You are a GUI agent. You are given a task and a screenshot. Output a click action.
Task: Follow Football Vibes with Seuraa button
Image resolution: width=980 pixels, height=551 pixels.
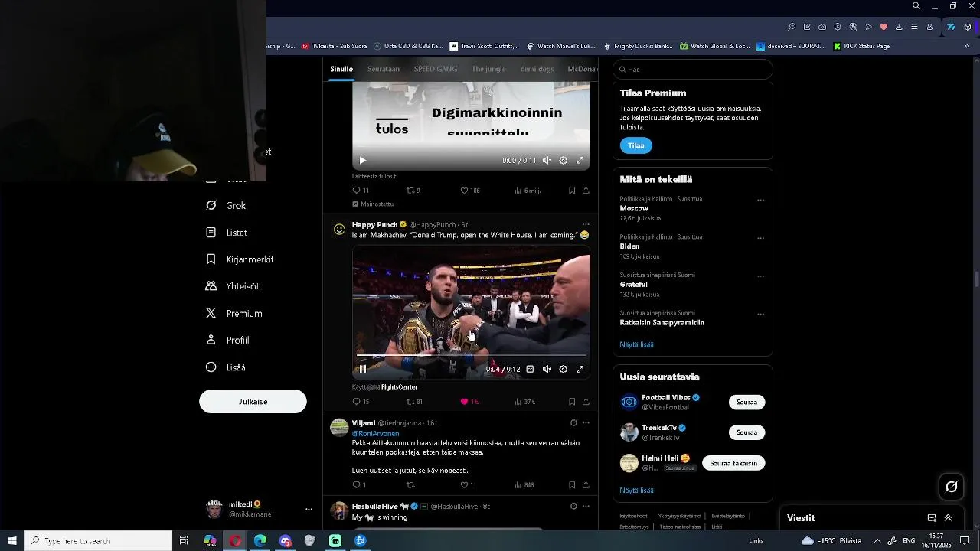(746, 402)
